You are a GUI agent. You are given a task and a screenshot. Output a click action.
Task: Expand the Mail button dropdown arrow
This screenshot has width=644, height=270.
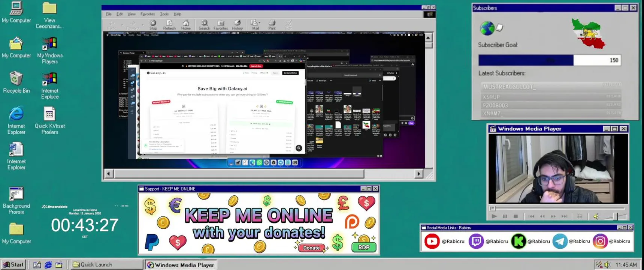click(260, 23)
